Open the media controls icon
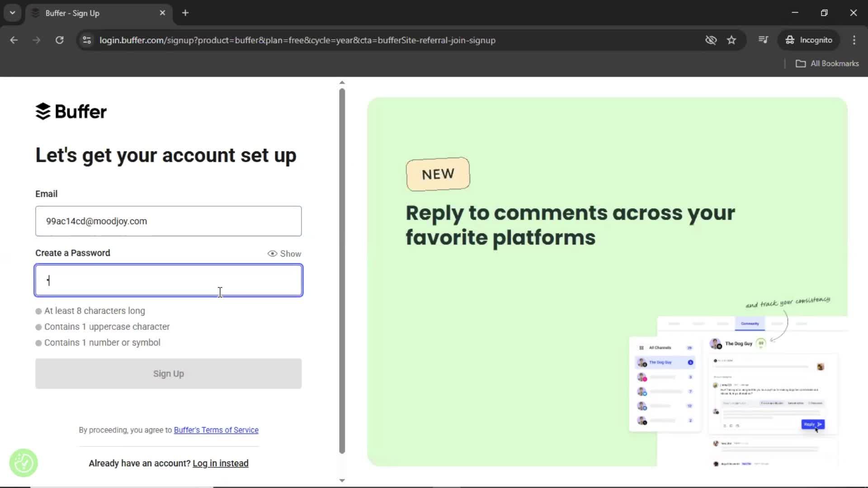Image resolution: width=868 pixels, height=488 pixels. [x=763, y=40]
